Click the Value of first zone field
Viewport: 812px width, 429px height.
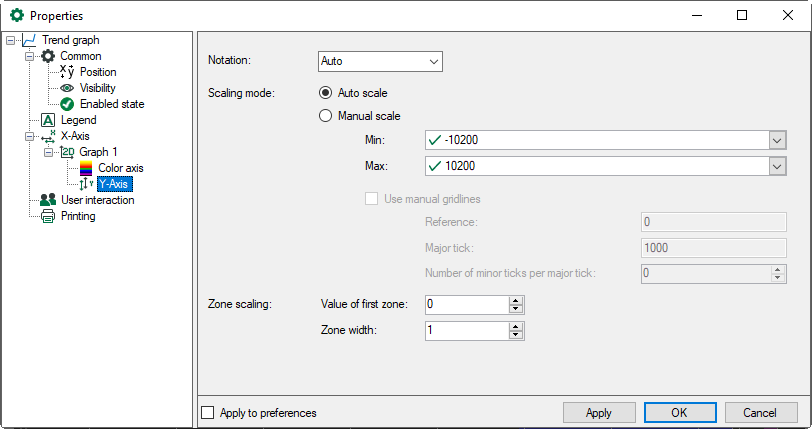[465, 304]
